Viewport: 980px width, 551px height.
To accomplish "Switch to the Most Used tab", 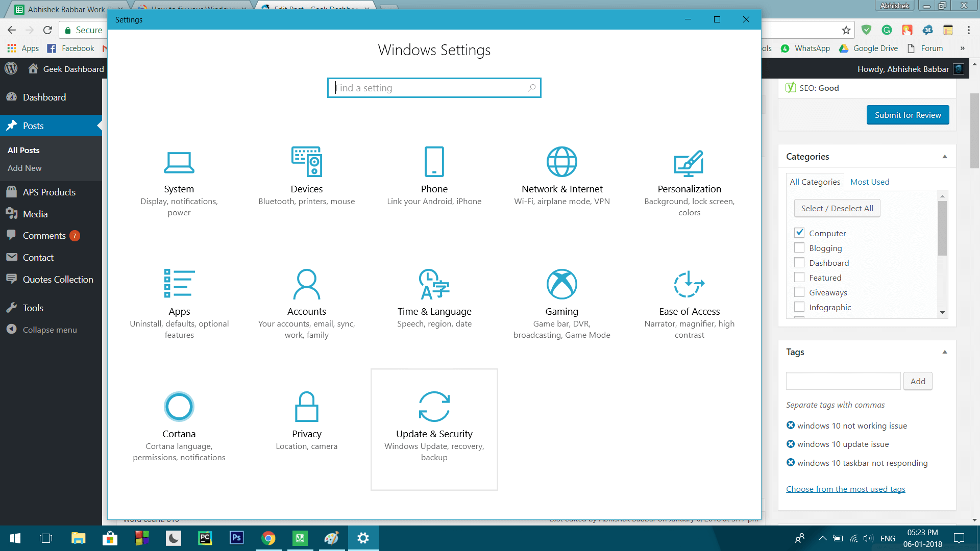I will 870,182.
